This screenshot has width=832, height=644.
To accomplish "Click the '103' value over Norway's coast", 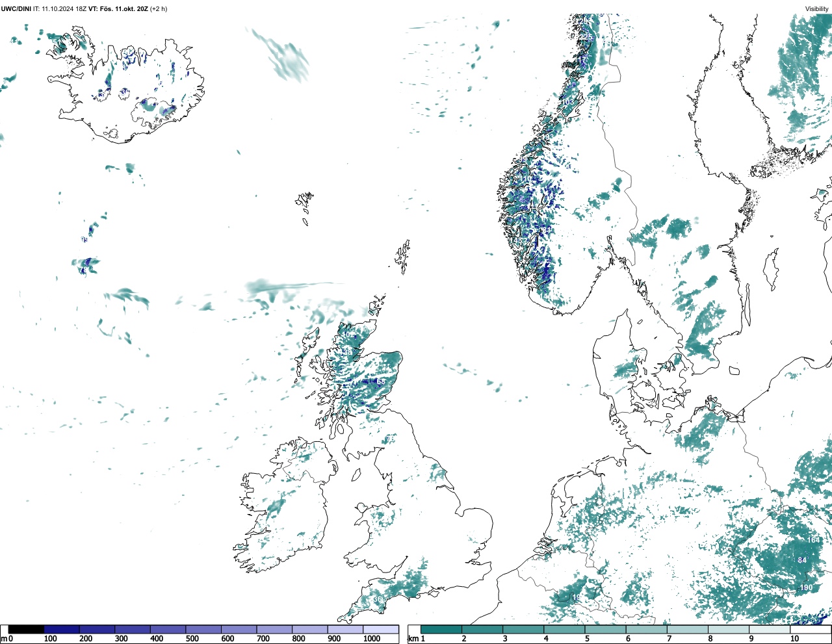I will [x=568, y=102].
